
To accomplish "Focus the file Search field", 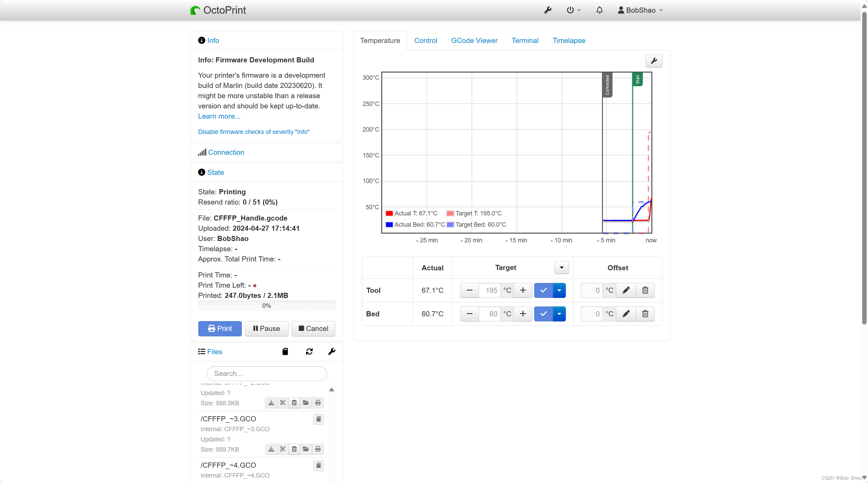I will (267, 374).
